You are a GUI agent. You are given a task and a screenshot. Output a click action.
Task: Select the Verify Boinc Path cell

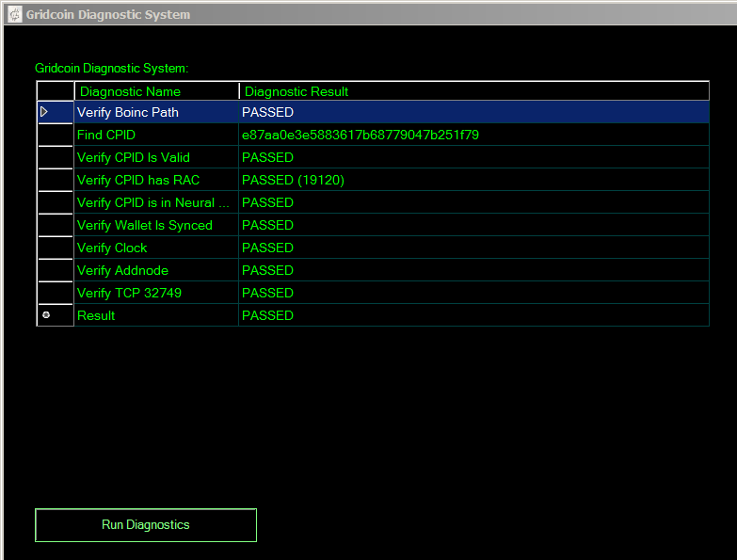pyautogui.click(x=155, y=112)
